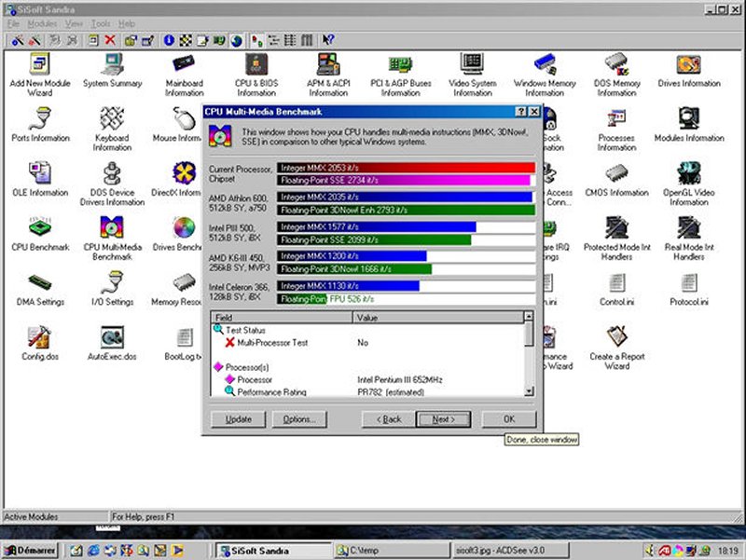Switch to ACDSee v3.0 taskbar window

click(x=509, y=551)
